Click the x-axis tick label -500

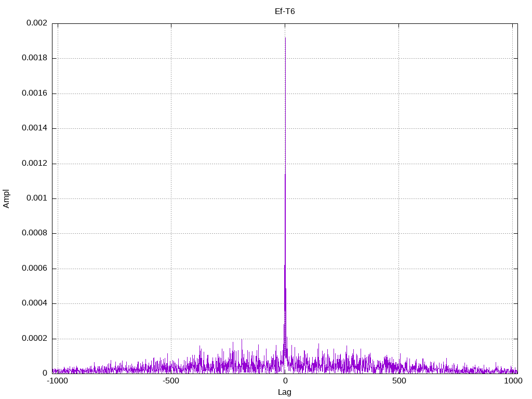(170, 381)
